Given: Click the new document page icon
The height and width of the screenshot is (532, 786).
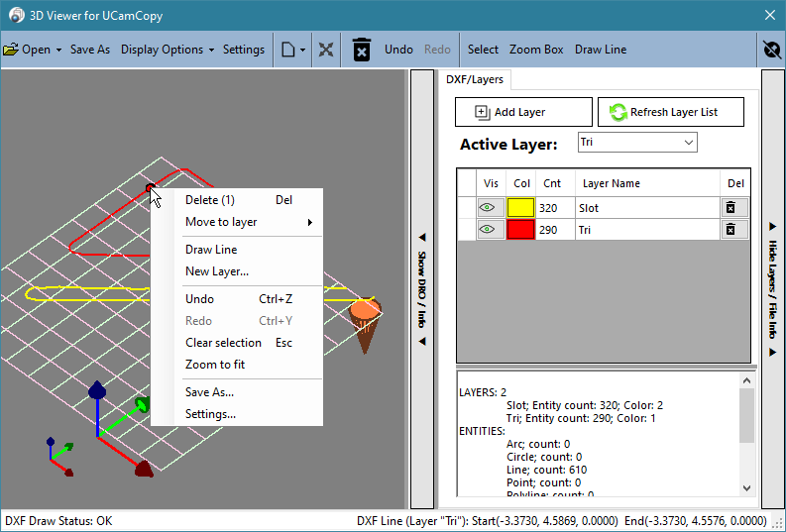Looking at the screenshot, I should (x=287, y=50).
